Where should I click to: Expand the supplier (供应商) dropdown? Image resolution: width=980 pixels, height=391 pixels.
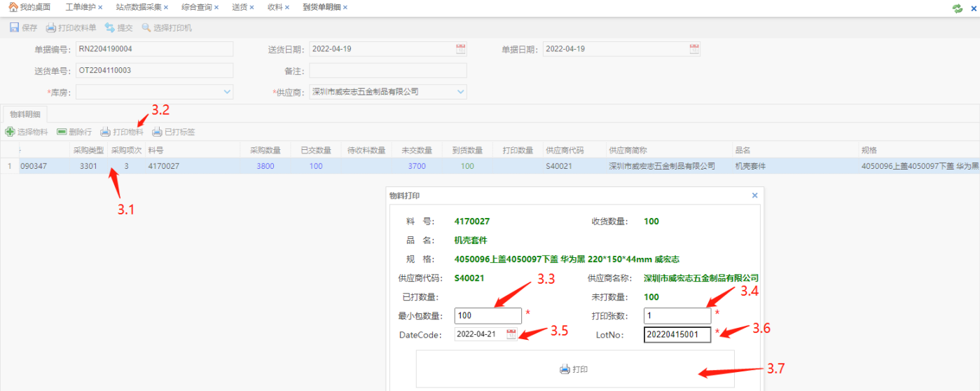pos(460,92)
